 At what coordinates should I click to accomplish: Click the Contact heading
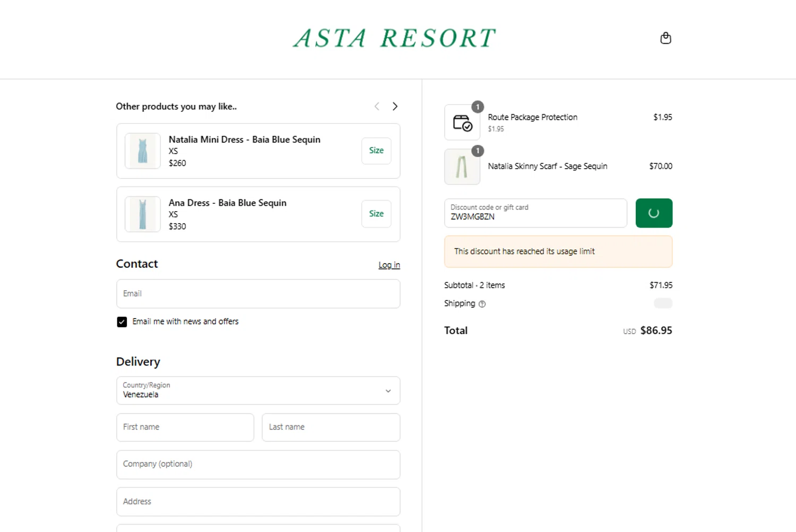coord(137,264)
